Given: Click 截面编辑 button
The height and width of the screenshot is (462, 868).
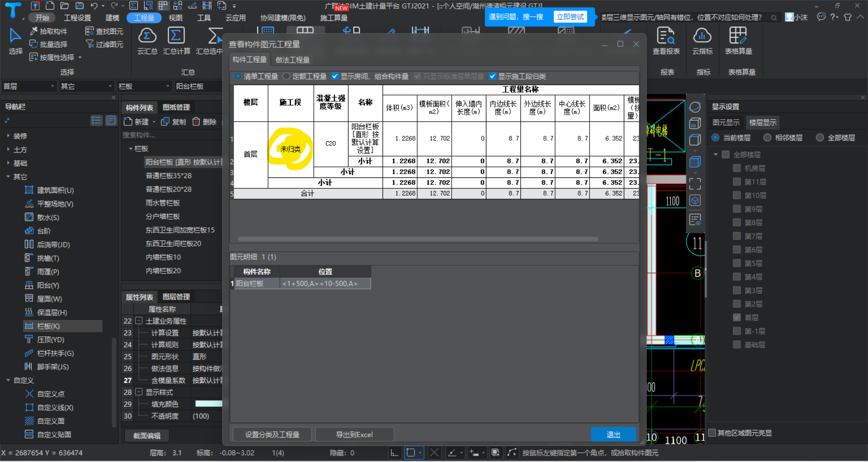Looking at the screenshot, I should pos(147,435).
